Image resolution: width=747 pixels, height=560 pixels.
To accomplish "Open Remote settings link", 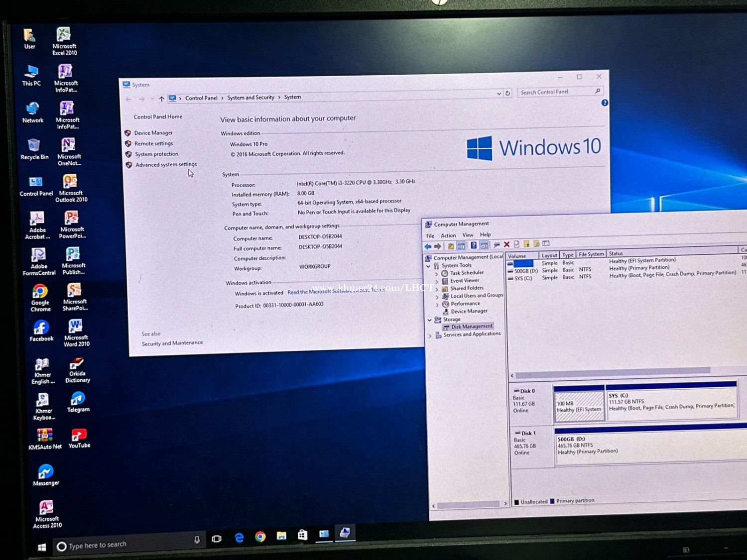I will point(154,143).
